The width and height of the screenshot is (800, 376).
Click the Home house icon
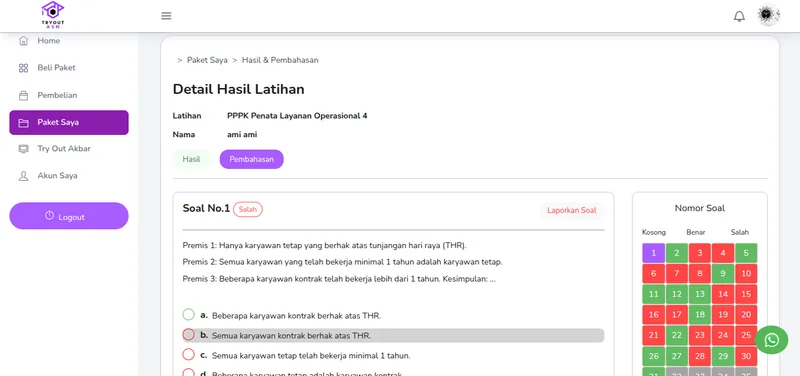click(x=23, y=41)
